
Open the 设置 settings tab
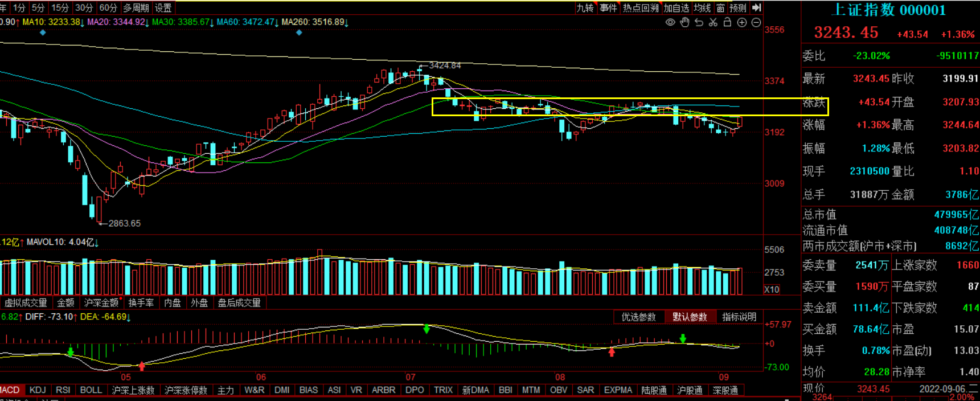163,8
